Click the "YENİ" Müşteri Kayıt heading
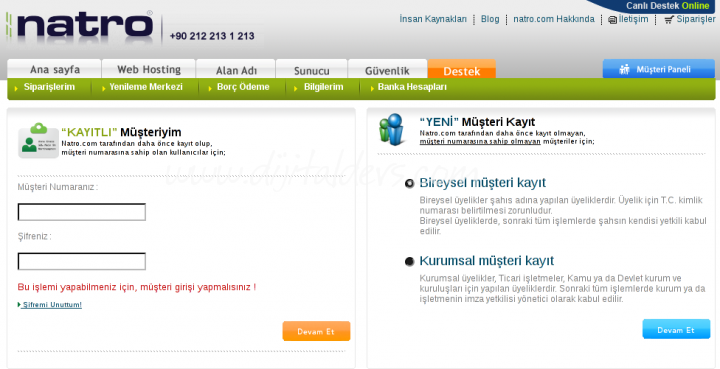The image size is (720, 369). 478,122
